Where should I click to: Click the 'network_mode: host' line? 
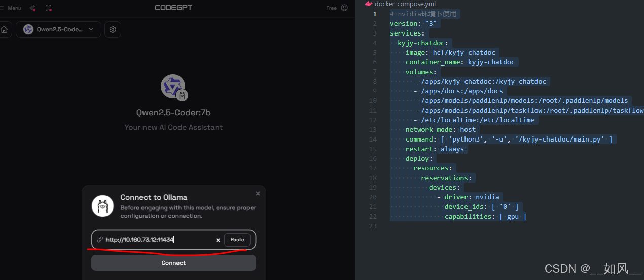[441, 129]
